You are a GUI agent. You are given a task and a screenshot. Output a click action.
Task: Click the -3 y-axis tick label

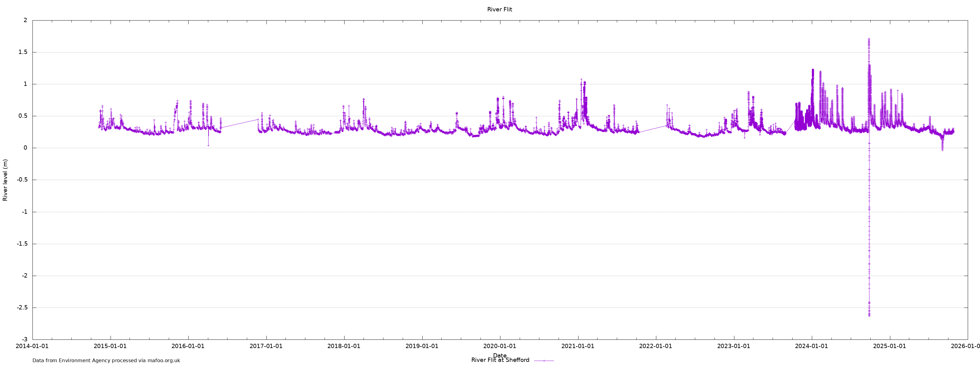point(24,339)
